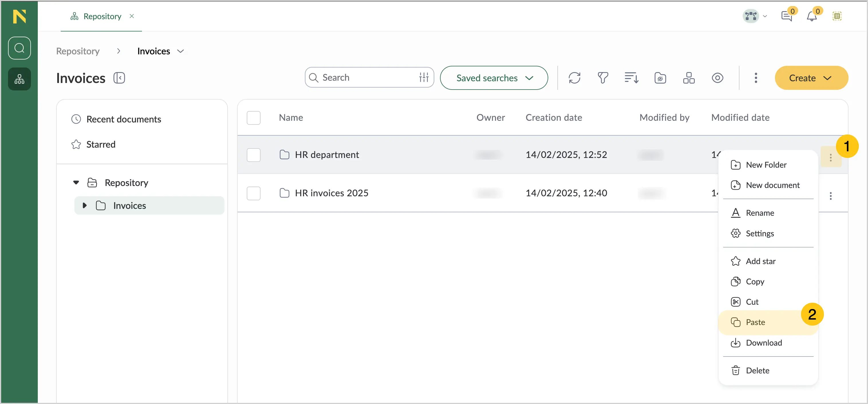This screenshot has width=868, height=404.
Task: Open the user avatar menu
Action: coord(755,16)
